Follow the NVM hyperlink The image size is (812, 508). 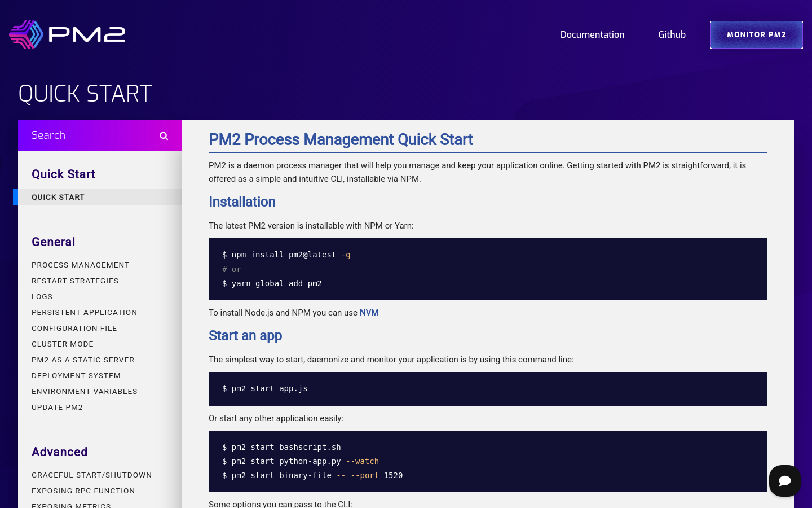(369, 313)
